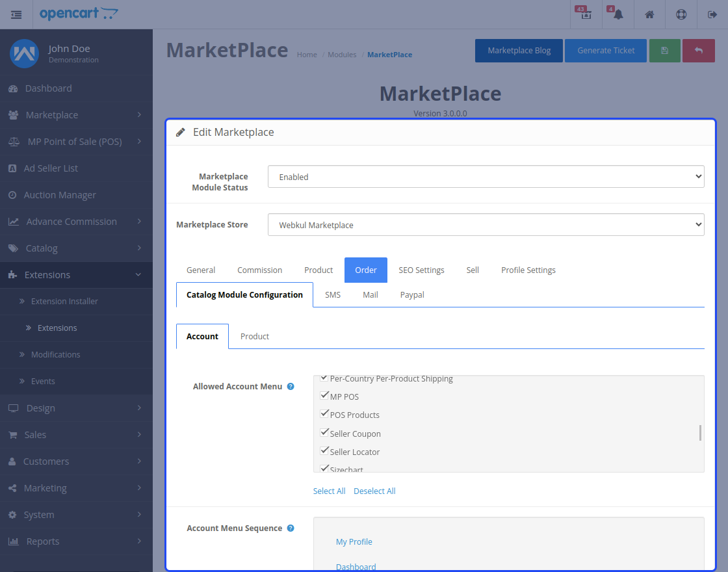Screen dimensions: 728x572
Task: Open the Marketplace Store dropdown
Action: (486, 225)
